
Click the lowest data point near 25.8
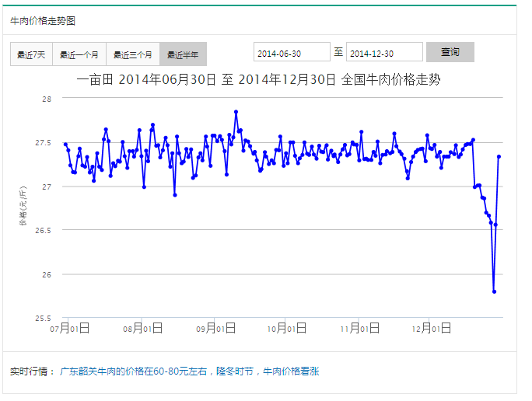pyautogui.click(x=494, y=291)
